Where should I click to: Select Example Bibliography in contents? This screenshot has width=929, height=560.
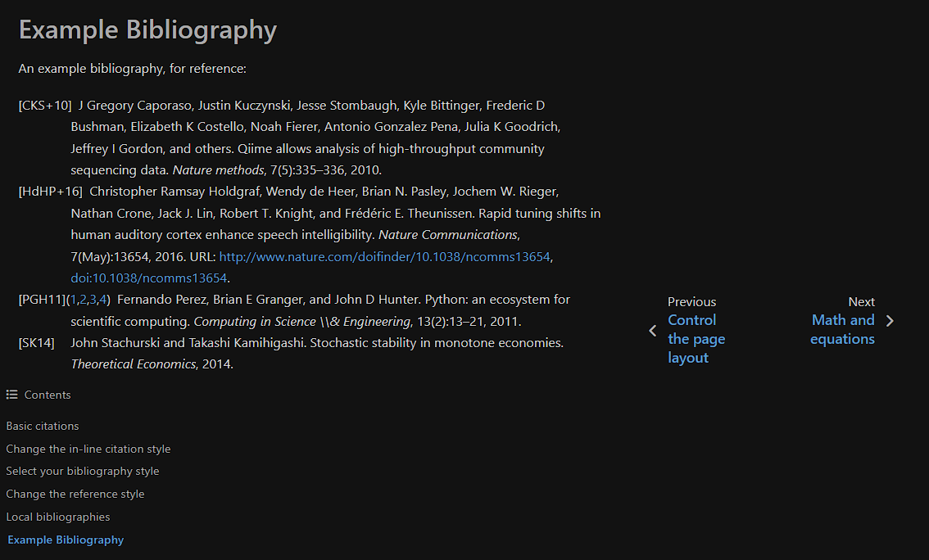pyautogui.click(x=66, y=540)
